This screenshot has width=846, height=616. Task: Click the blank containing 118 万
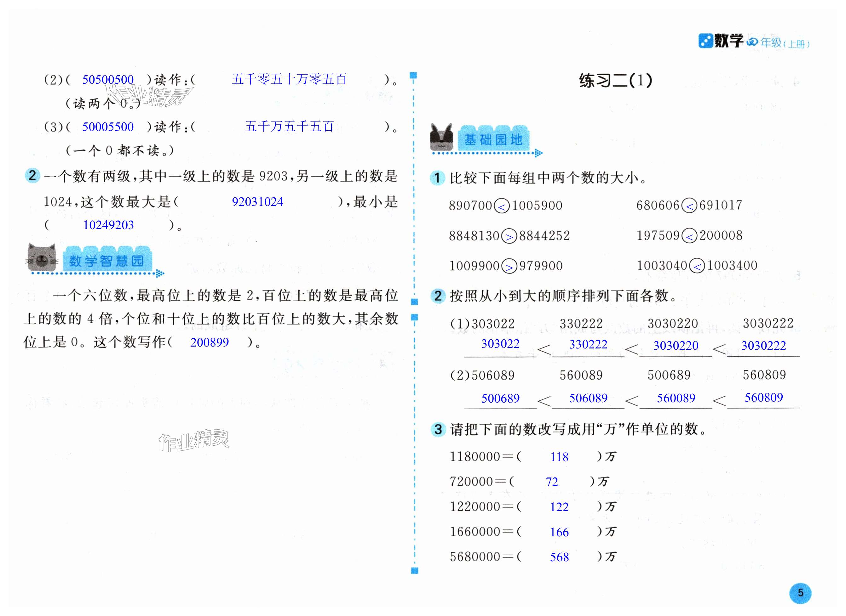coord(559,457)
